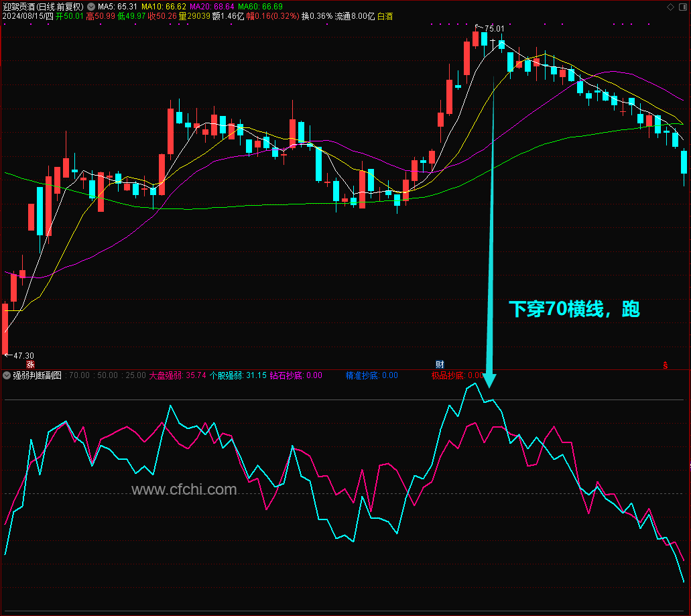Click the 量29039 volume value
Image resolution: width=691 pixels, height=616 pixels.
tap(194, 16)
